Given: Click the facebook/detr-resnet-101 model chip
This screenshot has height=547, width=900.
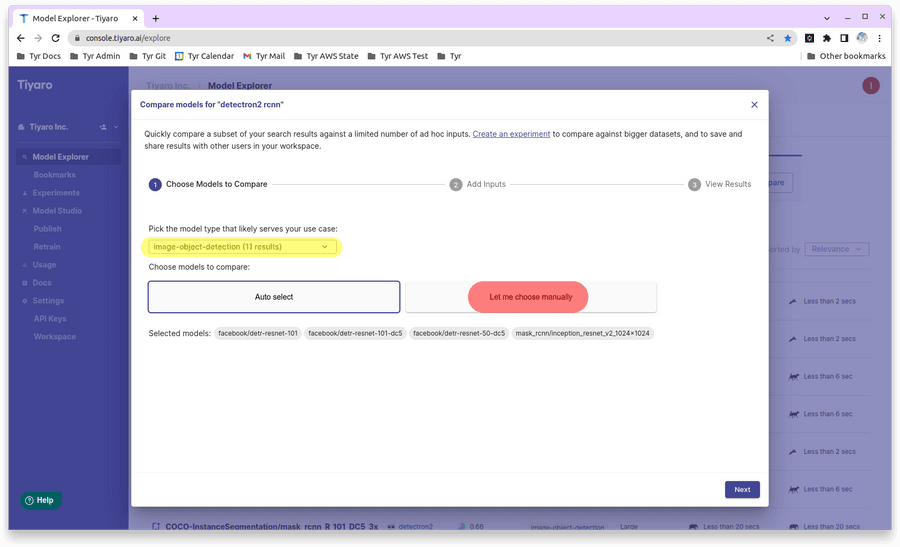Looking at the screenshot, I should (258, 333).
